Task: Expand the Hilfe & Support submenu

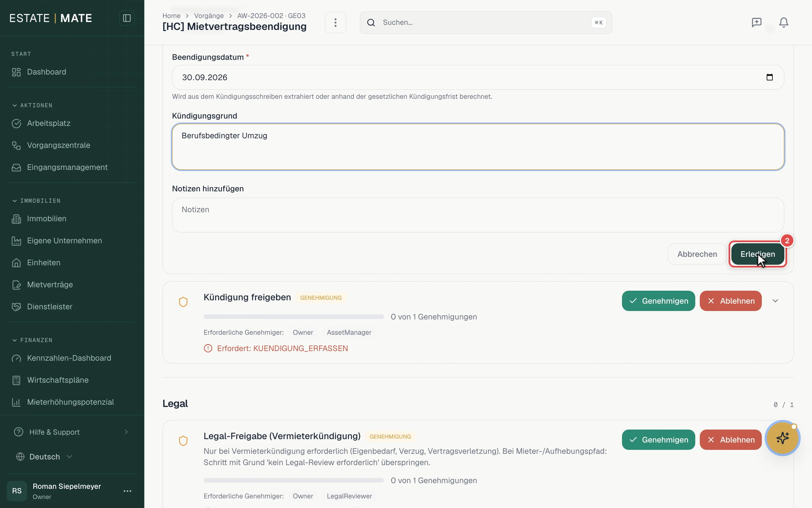Action: click(x=126, y=432)
